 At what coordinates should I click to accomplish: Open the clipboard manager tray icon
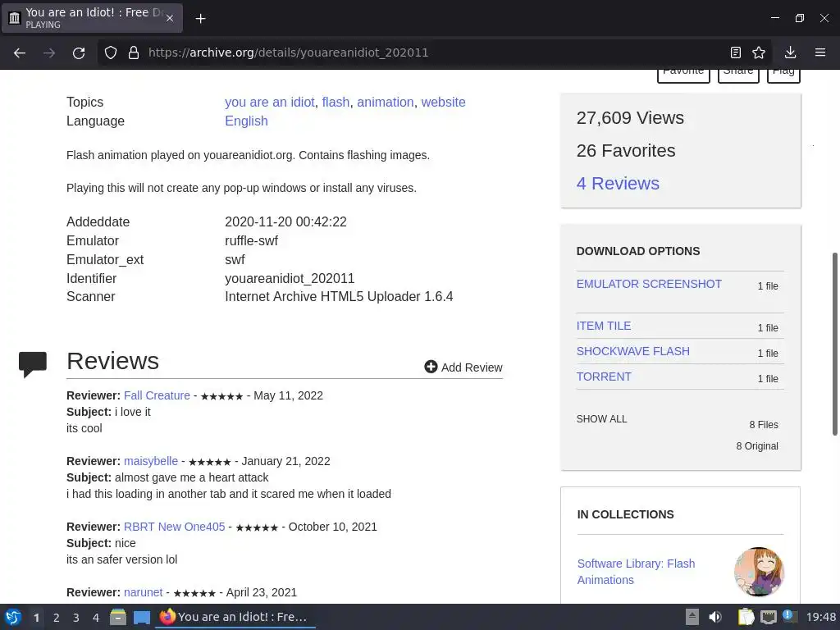pos(746,617)
